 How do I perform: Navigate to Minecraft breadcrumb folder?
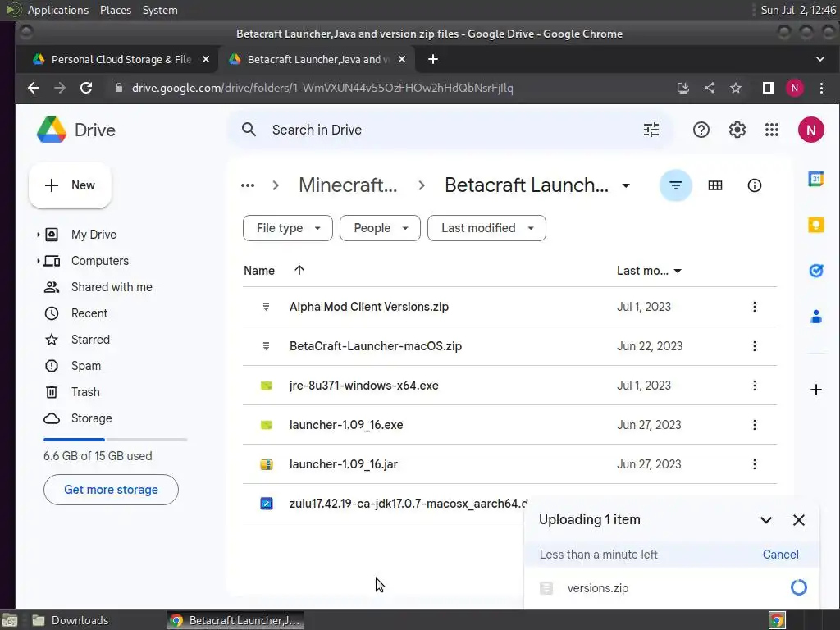[348, 185]
